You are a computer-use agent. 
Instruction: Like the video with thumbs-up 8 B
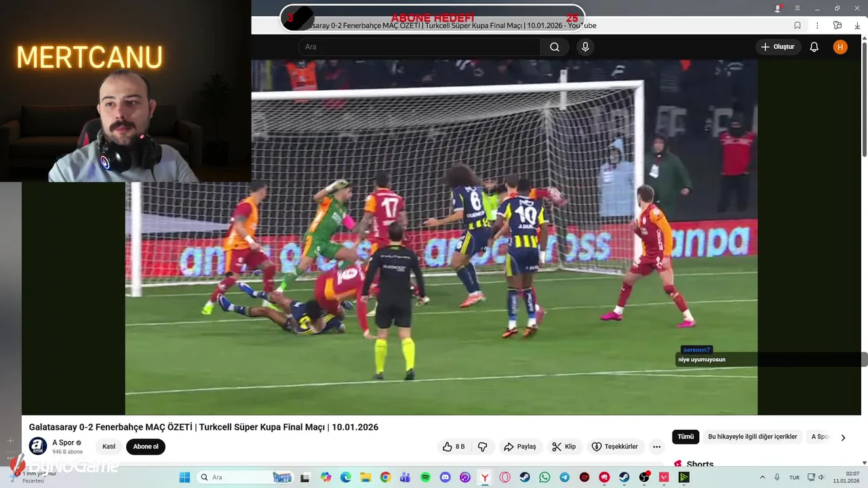click(x=454, y=447)
